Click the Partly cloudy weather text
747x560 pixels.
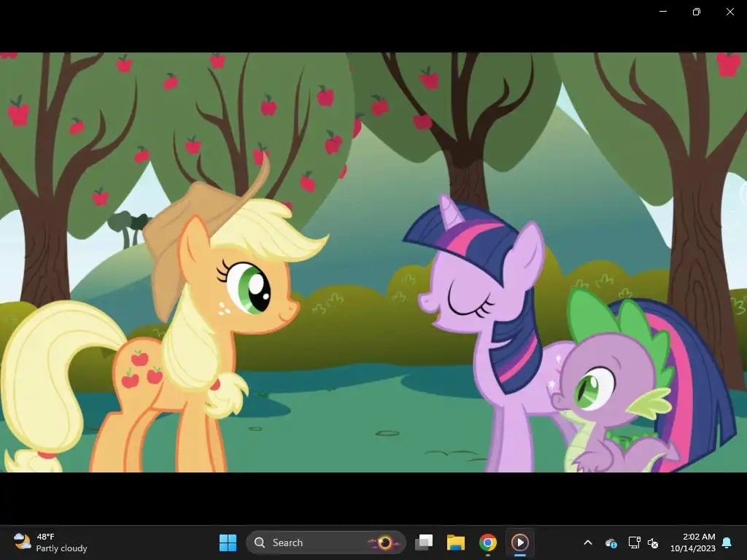(61, 548)
